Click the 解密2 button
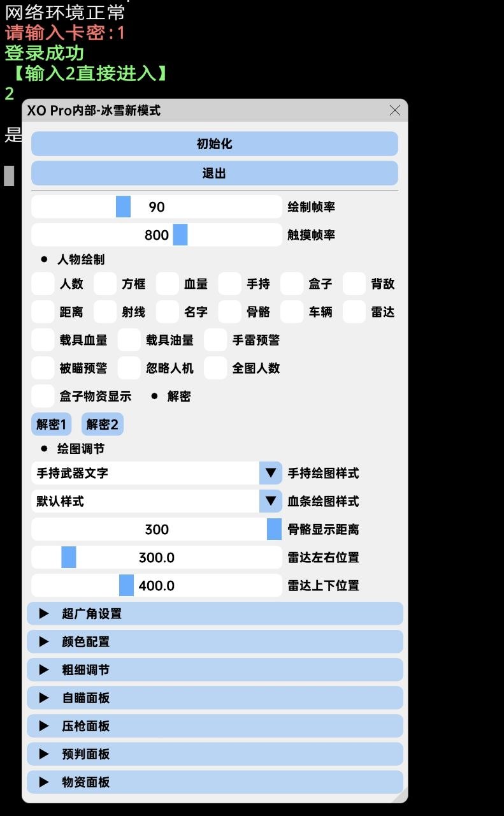 [102, 425]
